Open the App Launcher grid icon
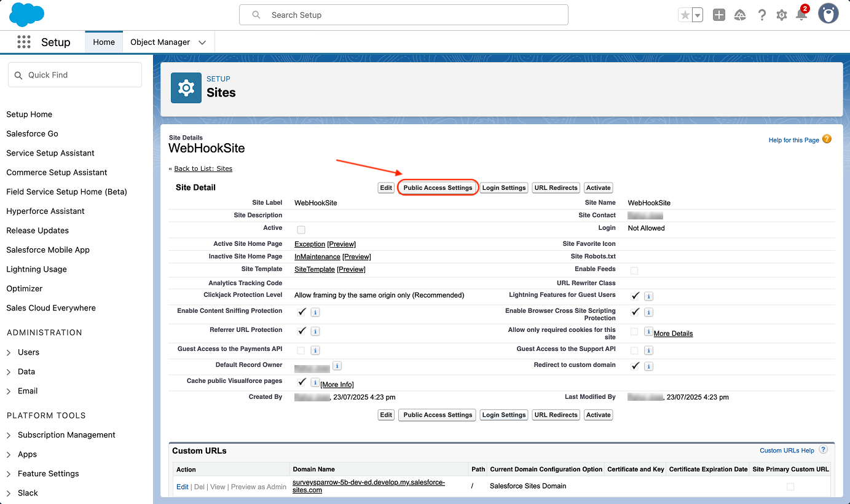 [24, 42]
